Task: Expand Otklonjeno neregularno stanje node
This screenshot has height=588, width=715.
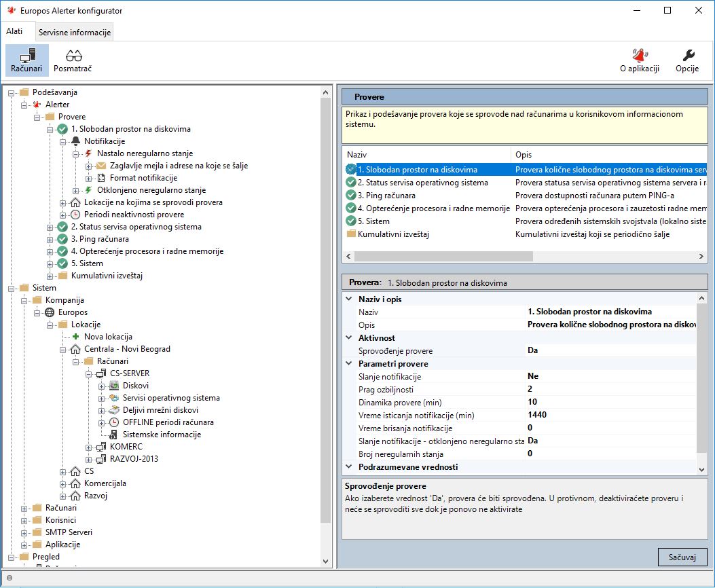Action: click(75, 191)
